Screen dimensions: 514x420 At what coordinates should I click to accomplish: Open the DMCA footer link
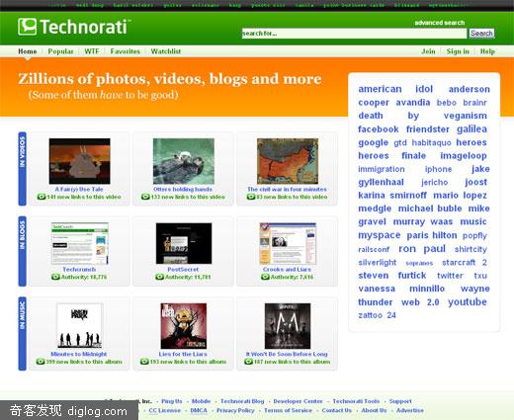click(199, 410)
